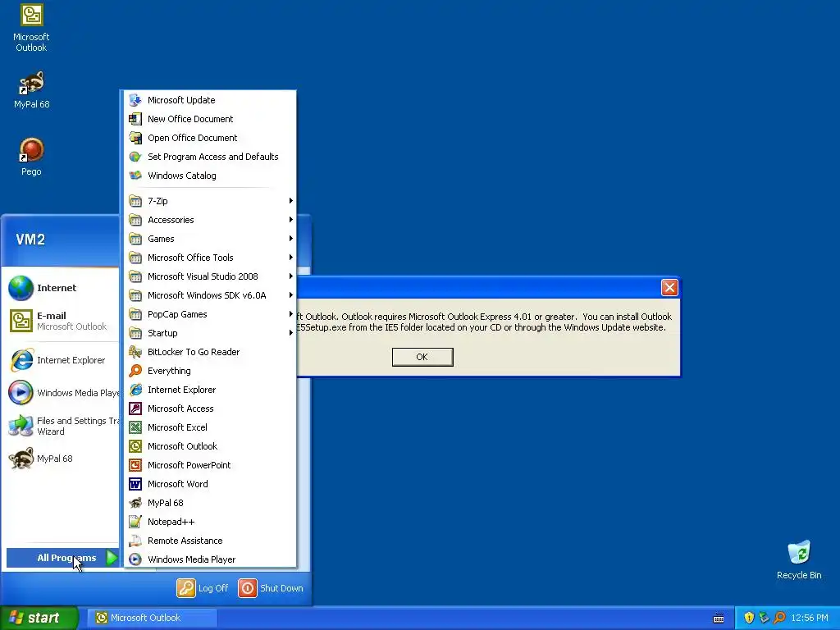The width and height of the screenshot is (840, 630).
Task: Launch BitLocker To Go Reader
Action: point(209,352)
